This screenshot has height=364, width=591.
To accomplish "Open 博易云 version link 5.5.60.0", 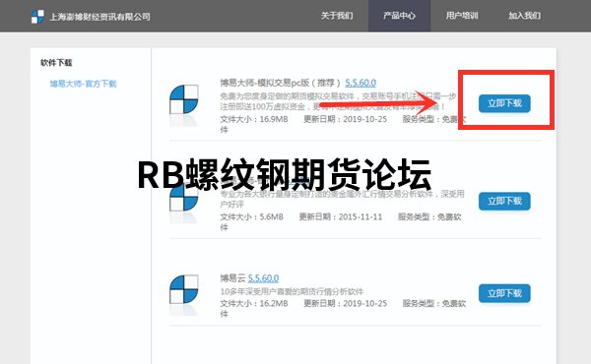I will [x=263, y=278].
